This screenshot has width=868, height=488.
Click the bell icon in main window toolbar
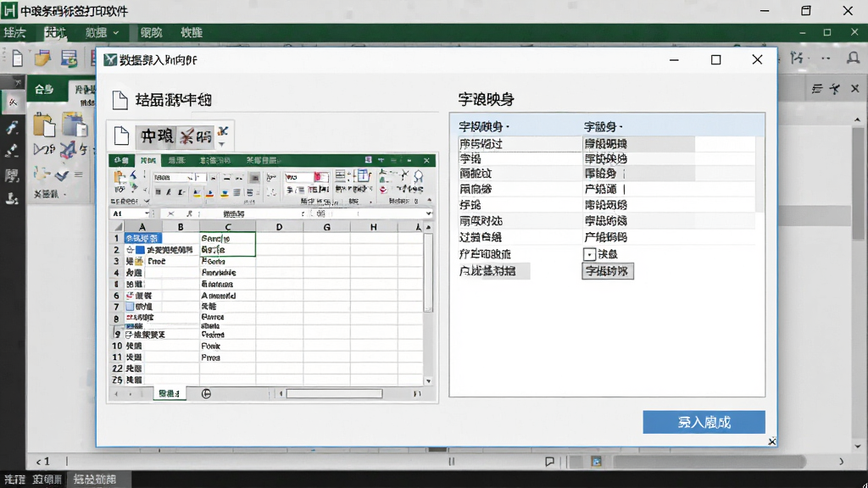click(x=853, y=58)
